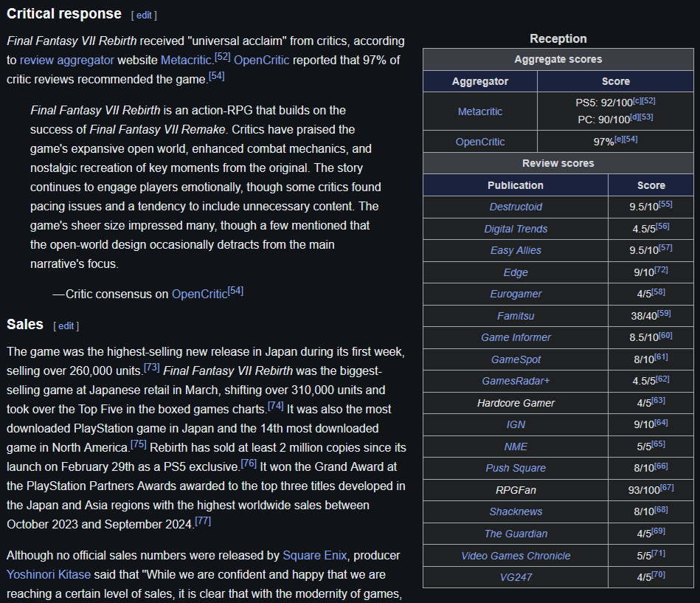Open the Yoshinori Kitase link
Screen dimensions: 700x603
[49, 574]
